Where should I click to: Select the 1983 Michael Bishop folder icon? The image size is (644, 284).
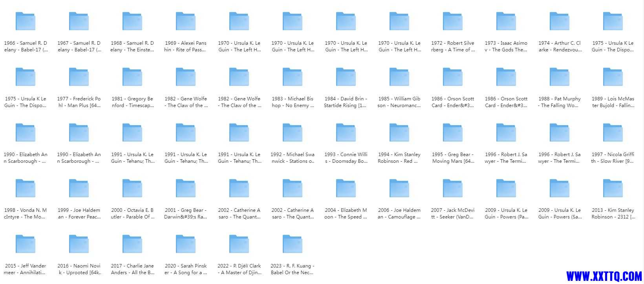point(293,77)
